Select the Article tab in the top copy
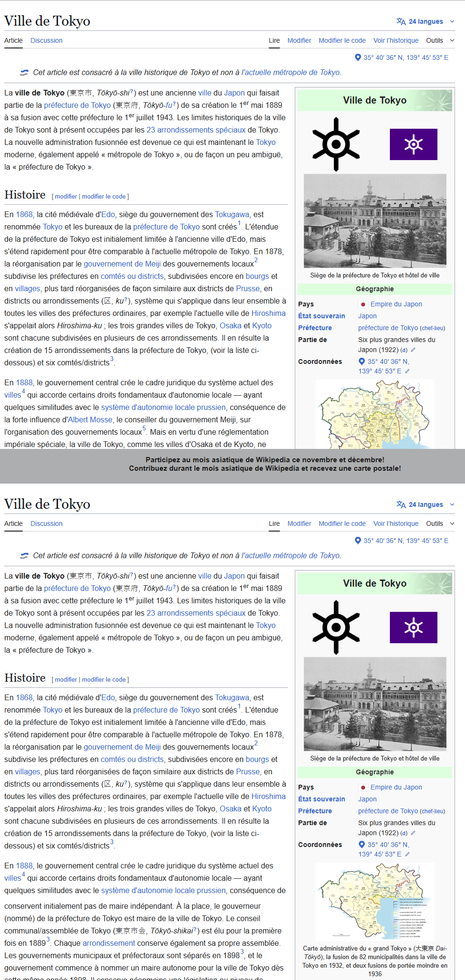465x980 pixels. 13,40
